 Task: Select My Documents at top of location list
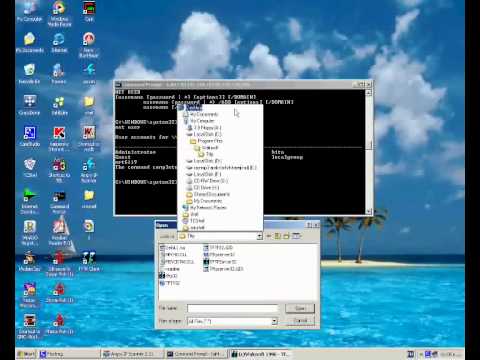click(x=201, y=114)
